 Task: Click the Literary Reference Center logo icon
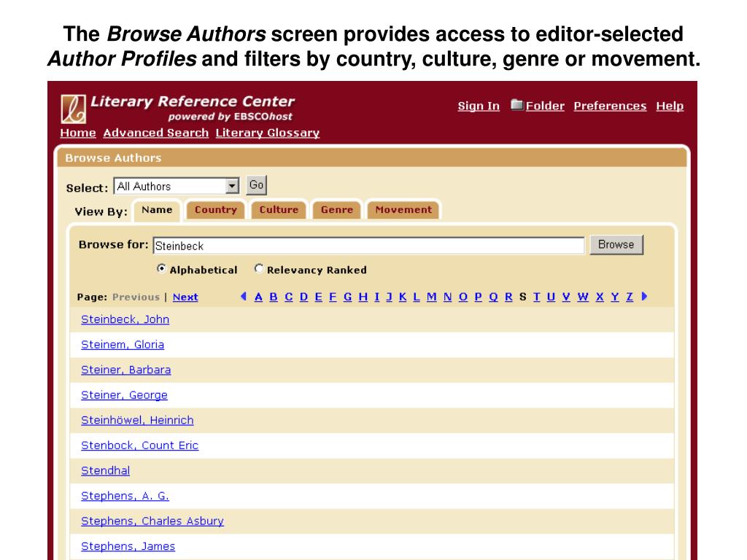[74, 109]
